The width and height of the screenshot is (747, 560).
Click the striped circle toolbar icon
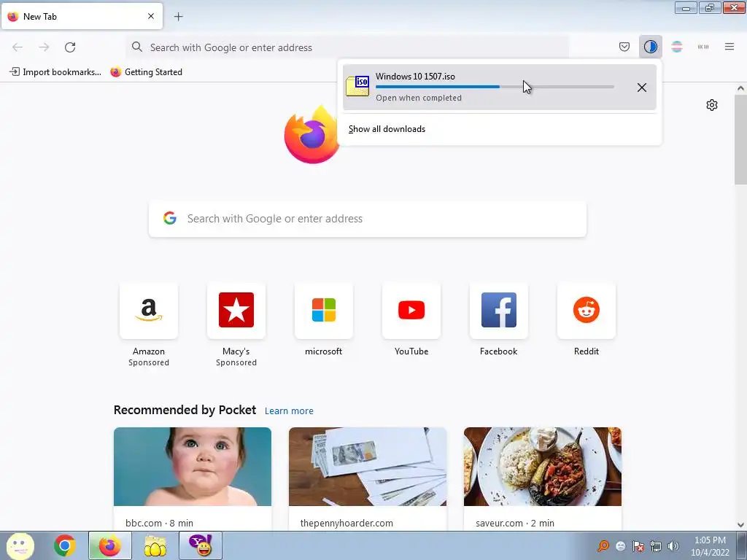point(676,47)
